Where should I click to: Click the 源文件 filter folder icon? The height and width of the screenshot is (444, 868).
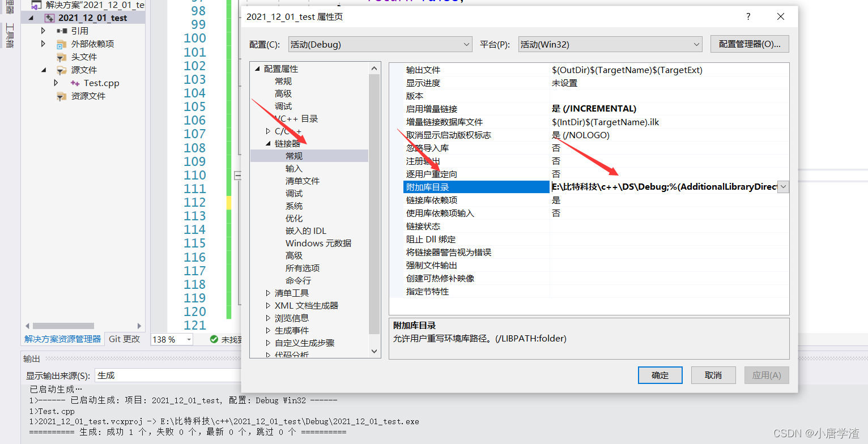pos(62,70)
